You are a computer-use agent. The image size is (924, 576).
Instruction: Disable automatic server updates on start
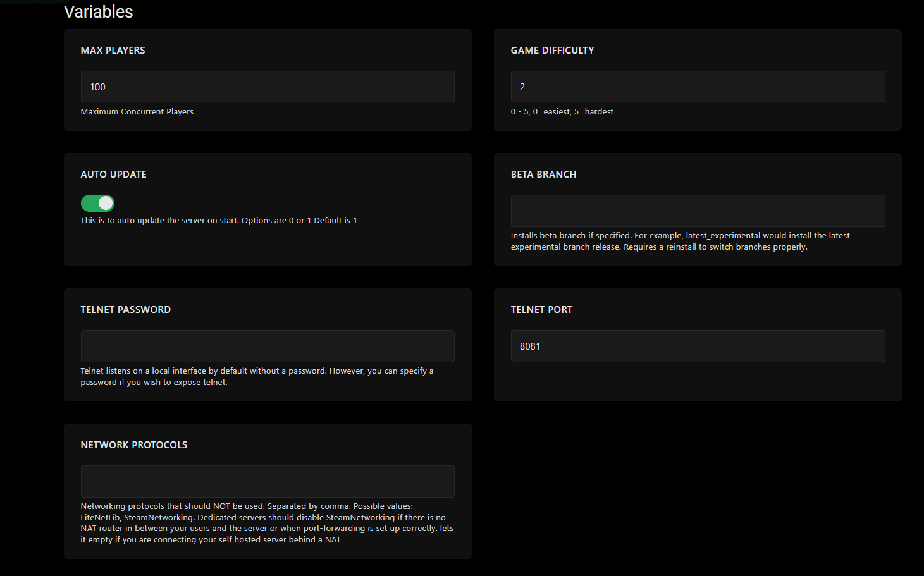pos(97,202)
